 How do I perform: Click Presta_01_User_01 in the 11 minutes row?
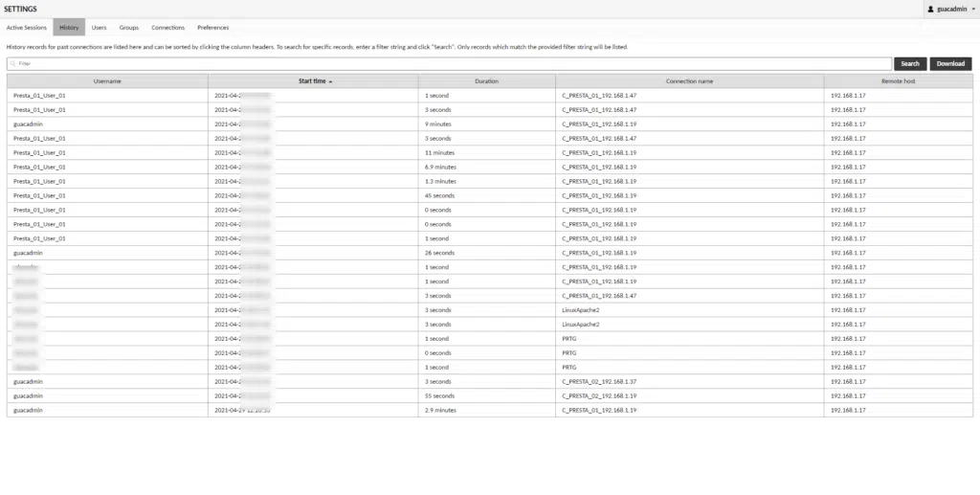pyautogui.click(x=39, y=153)
